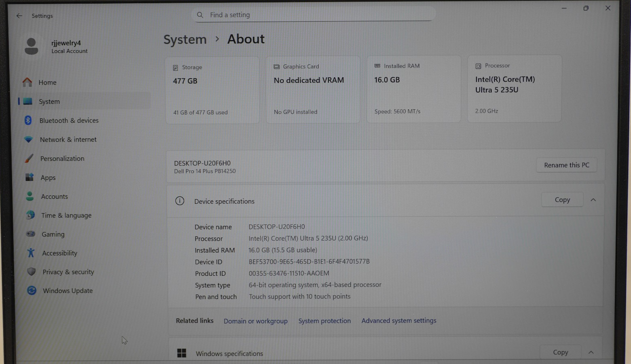Click '41 GB of 477 GB used' text
This screenshot has height=364, width=631.
200,112
